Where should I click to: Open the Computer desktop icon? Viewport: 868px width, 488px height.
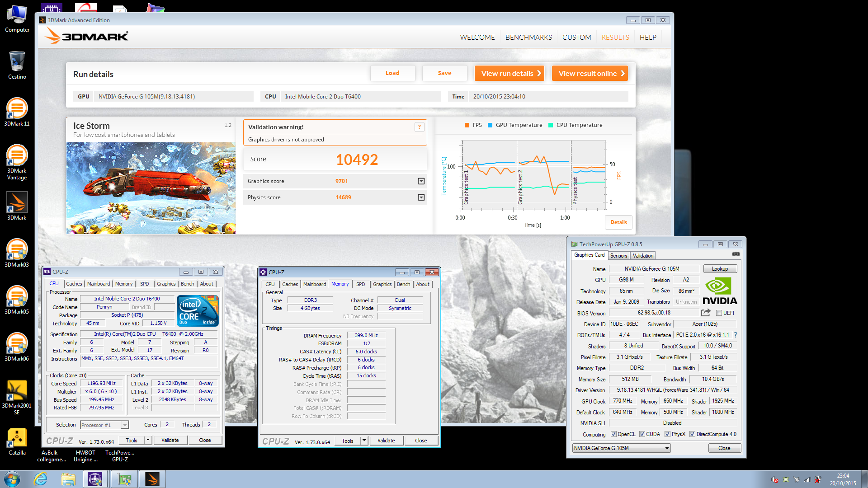point(17,19)
